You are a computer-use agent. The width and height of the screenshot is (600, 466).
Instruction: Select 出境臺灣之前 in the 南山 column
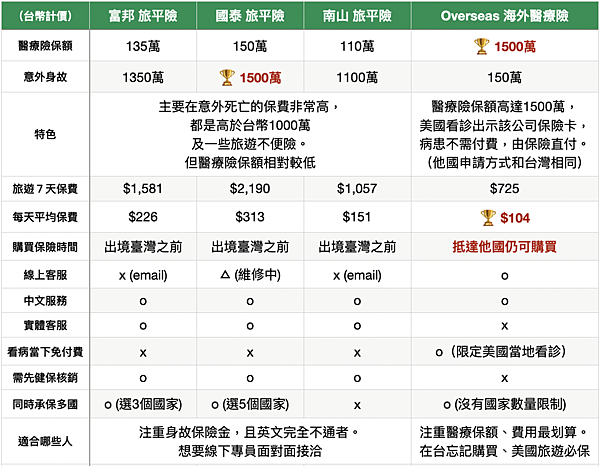[x=357, y=247]
